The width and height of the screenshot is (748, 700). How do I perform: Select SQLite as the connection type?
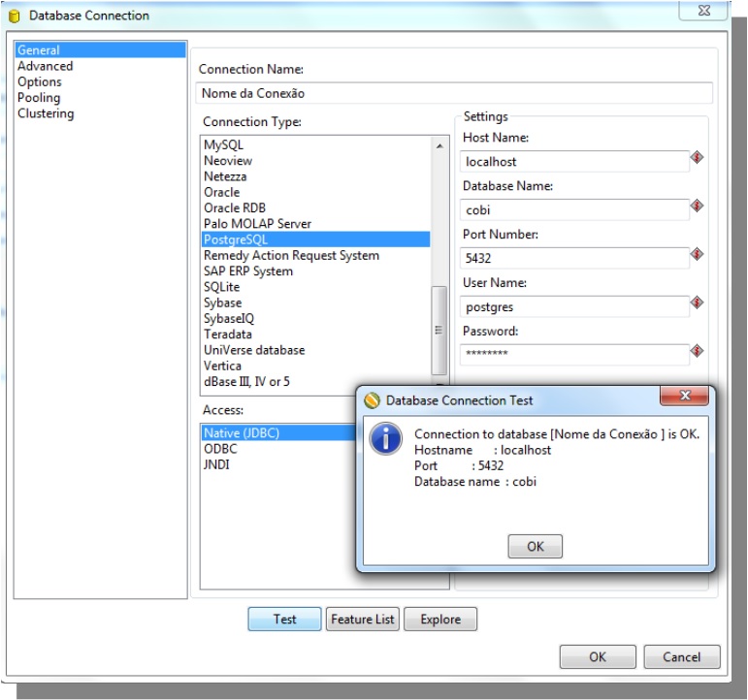click(x=221, y=287)
